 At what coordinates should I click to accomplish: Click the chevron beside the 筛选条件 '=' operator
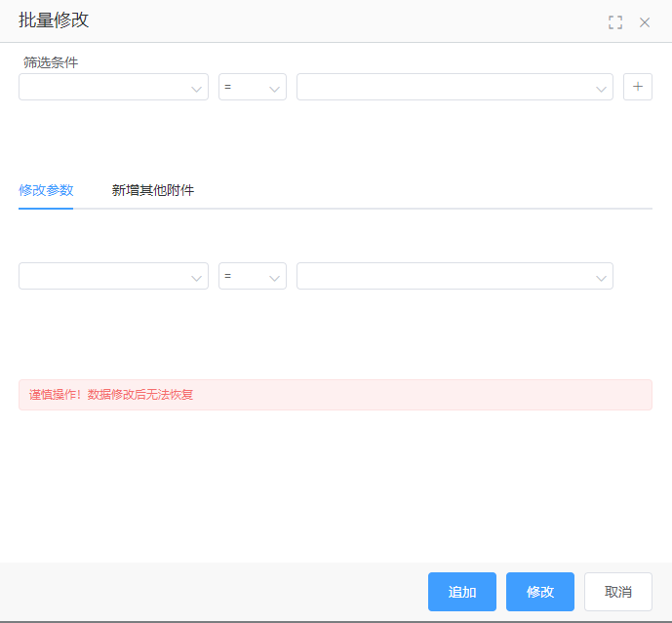pyautogui.click(x=274, y=88)
